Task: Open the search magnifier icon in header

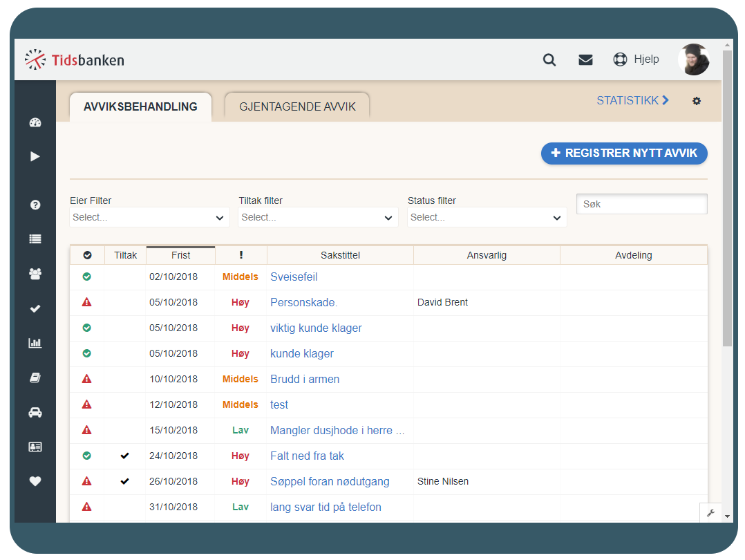Action: pyautogui.click(x=549, y=60)
